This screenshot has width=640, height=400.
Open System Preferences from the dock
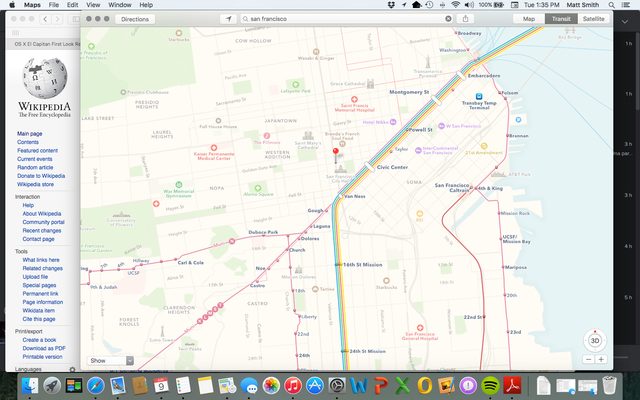337,385
